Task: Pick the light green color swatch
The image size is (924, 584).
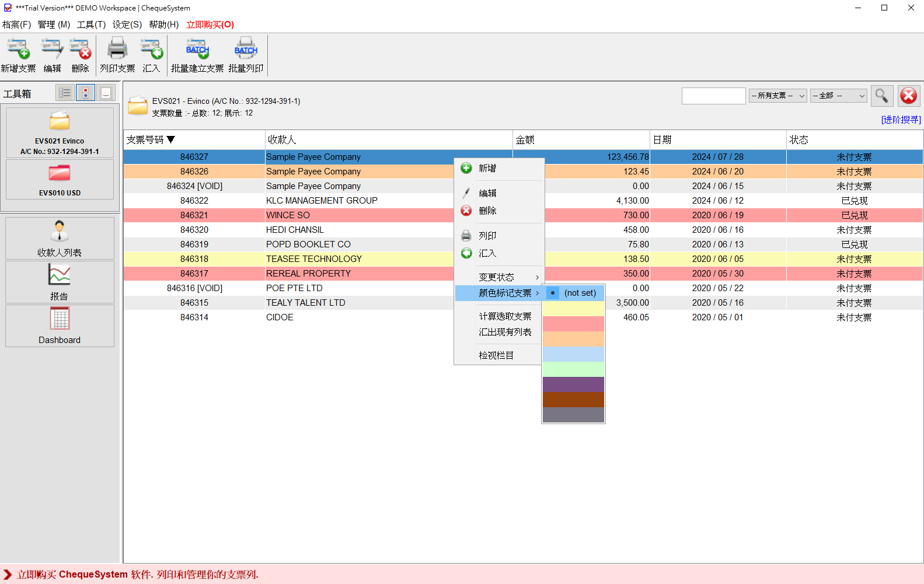Action: click(573, 369)
